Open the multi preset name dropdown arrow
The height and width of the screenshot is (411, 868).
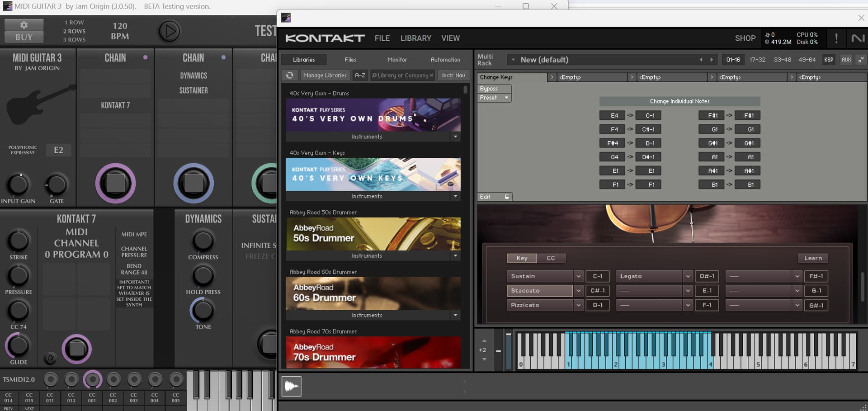pos(513,60)
